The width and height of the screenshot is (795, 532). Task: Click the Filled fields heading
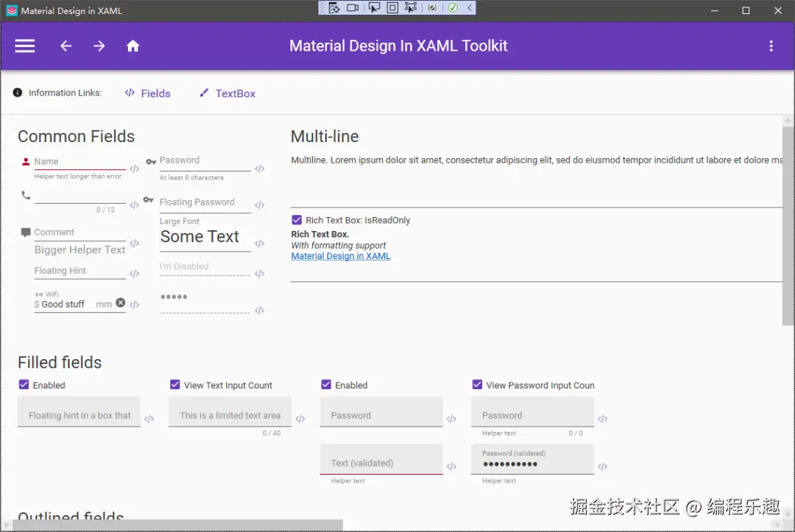point(60,362)
